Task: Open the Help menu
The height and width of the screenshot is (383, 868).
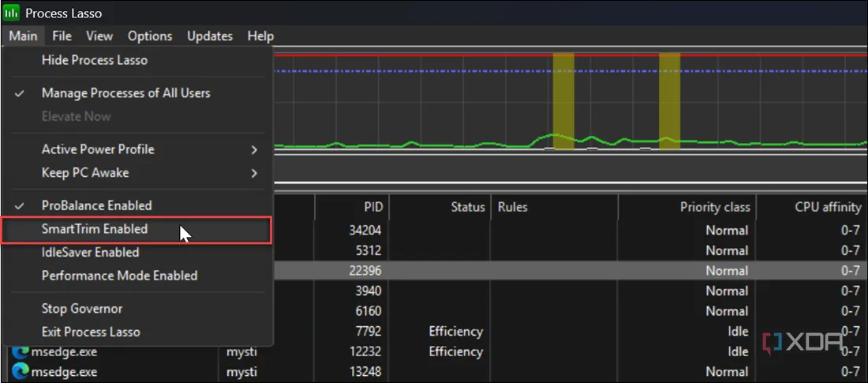Action: 260,36
